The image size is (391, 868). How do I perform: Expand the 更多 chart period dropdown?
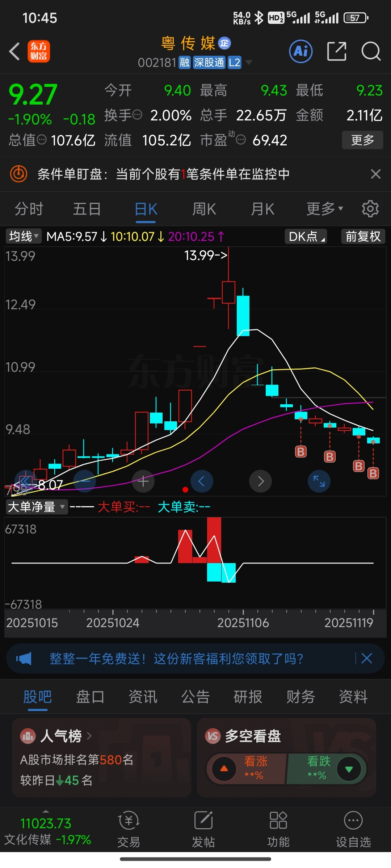(325, 209)
